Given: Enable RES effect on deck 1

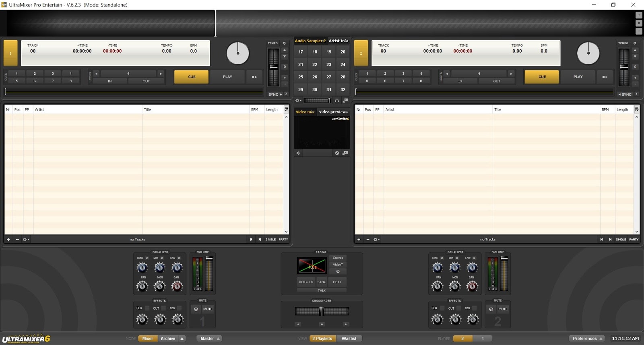Looking at the screenshot, I should (180, 308).
